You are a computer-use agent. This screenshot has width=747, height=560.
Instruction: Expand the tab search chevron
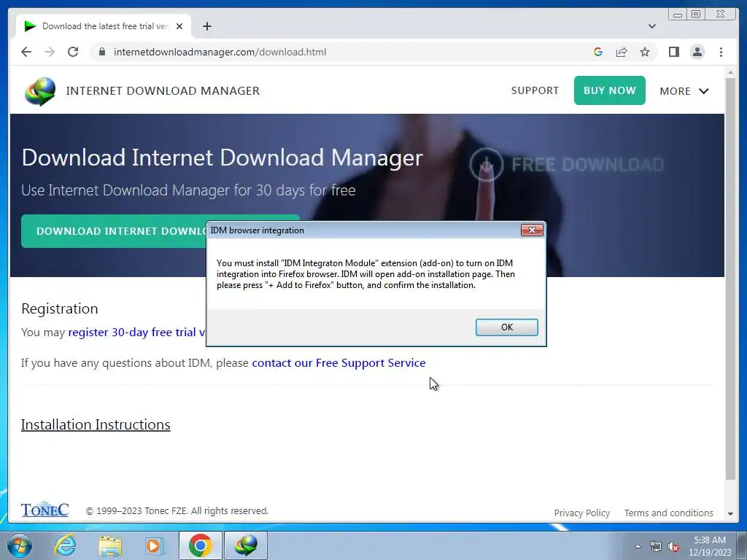click(x=651, y=26)
